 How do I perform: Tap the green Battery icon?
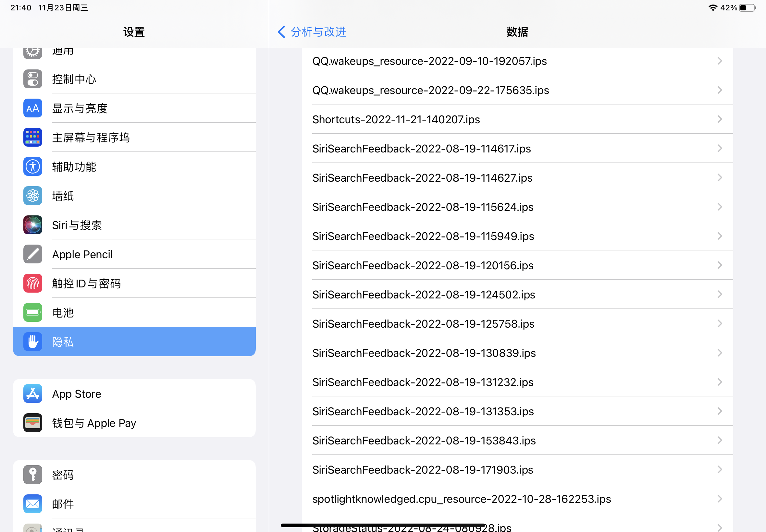(33, 312)
